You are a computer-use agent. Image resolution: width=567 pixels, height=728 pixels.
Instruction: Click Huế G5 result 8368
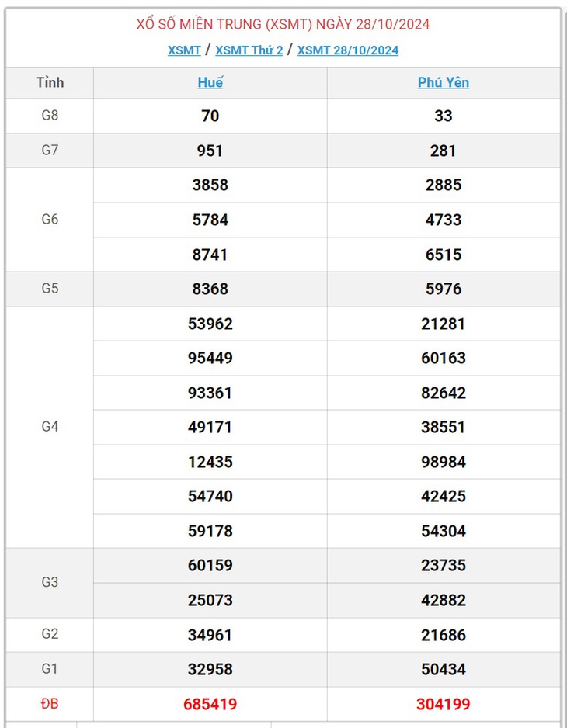point(210,289)
